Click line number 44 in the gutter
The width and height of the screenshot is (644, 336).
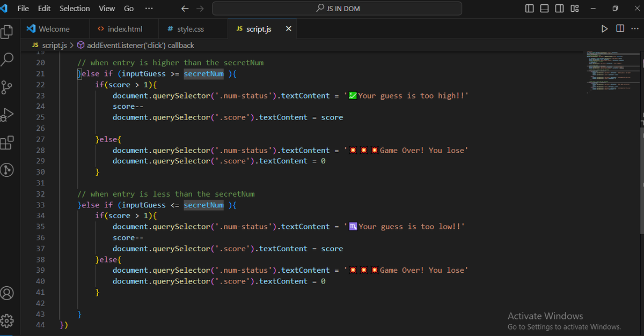(41, 325)
